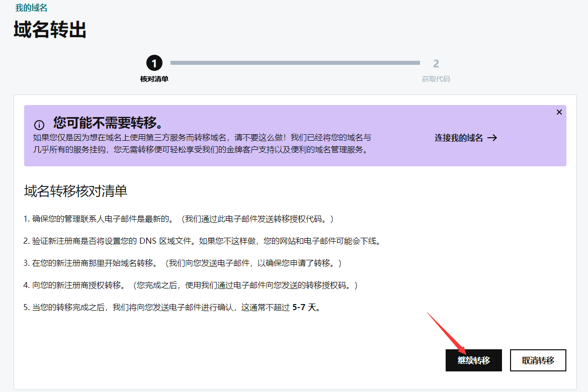
Task: Click the progress bar between steps
Action: pyautogui.click(x=295, y=63)
